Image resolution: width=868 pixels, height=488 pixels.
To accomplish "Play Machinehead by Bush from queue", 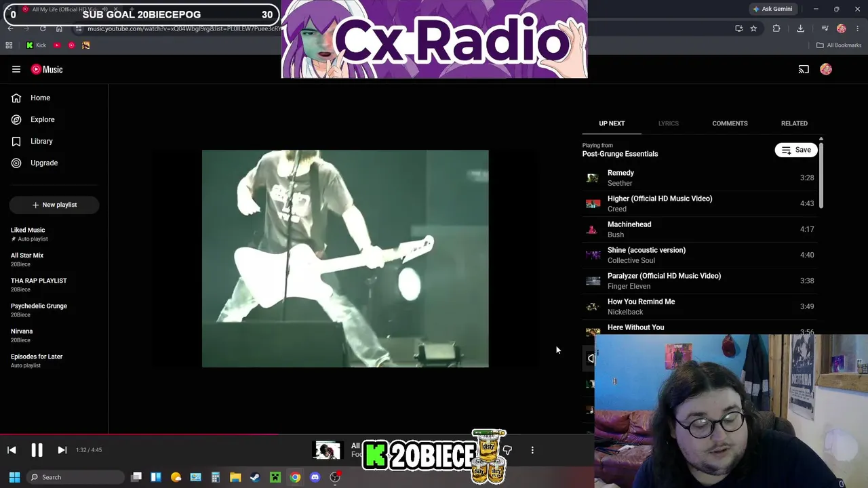I will pos(700,229).
